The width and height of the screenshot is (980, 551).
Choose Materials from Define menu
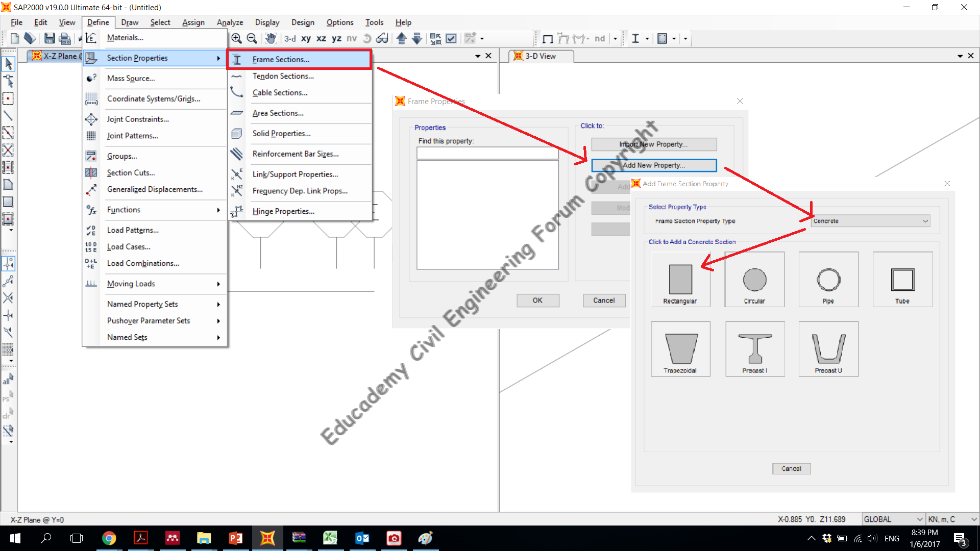click(155, 38)
